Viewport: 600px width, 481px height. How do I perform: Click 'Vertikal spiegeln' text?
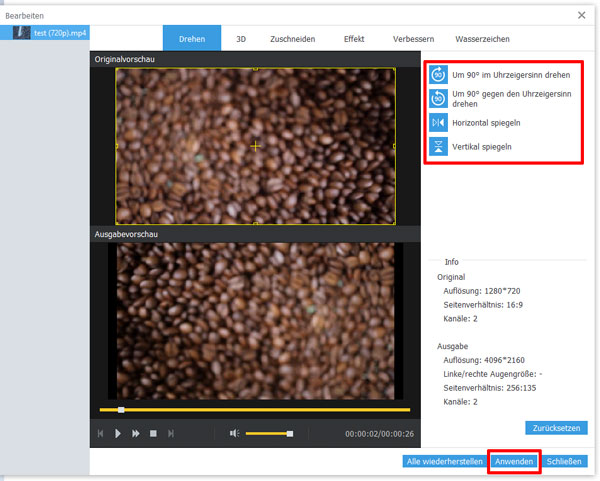(x=482, y=147)
